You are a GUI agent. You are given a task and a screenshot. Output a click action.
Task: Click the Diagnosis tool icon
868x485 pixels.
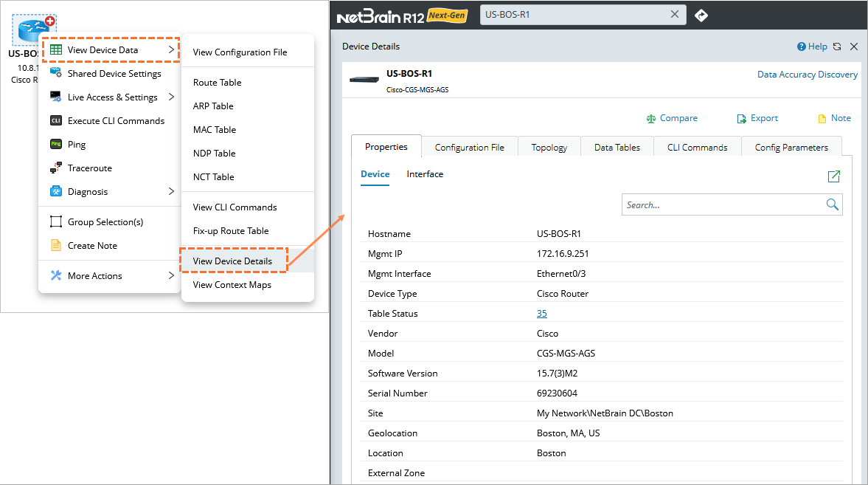[56, 191]
